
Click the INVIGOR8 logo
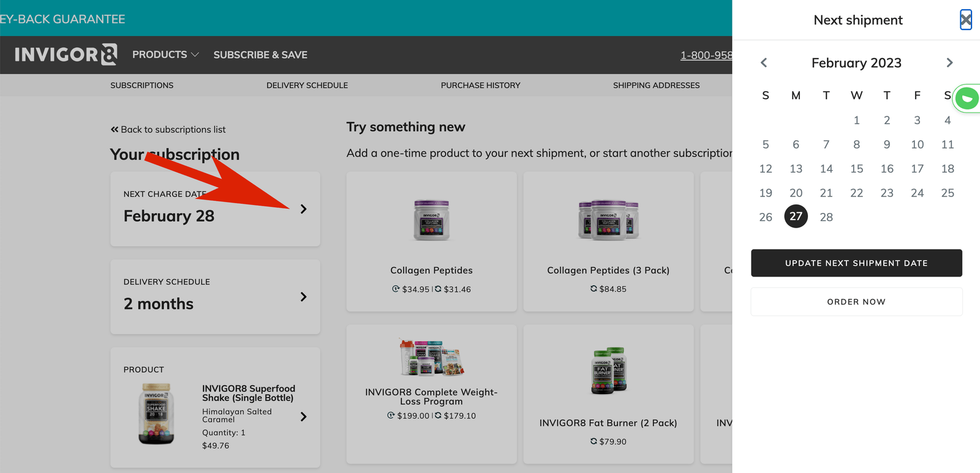(66, 54)
